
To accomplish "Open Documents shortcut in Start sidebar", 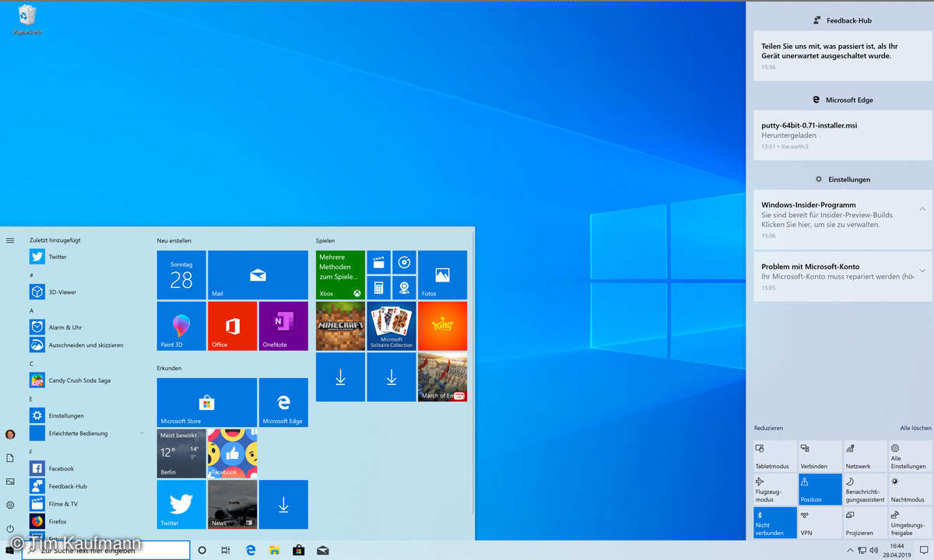I will 10,458.
